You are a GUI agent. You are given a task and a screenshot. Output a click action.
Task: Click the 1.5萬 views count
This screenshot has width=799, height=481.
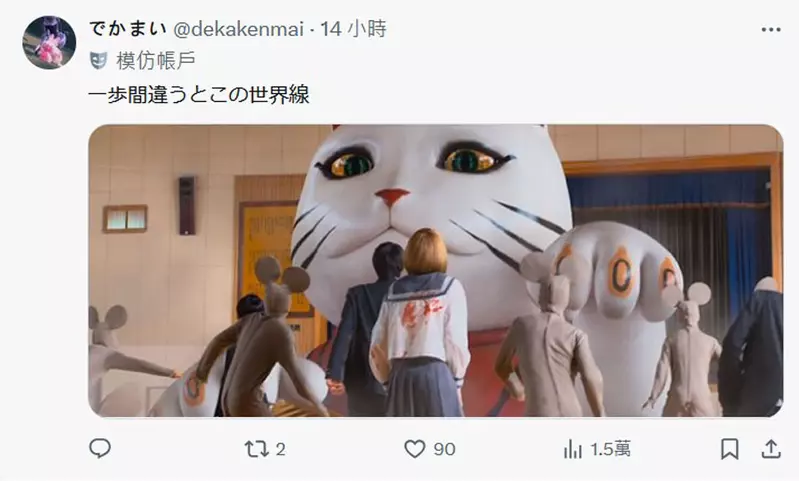pyautogui.click(x=610, y=449)
